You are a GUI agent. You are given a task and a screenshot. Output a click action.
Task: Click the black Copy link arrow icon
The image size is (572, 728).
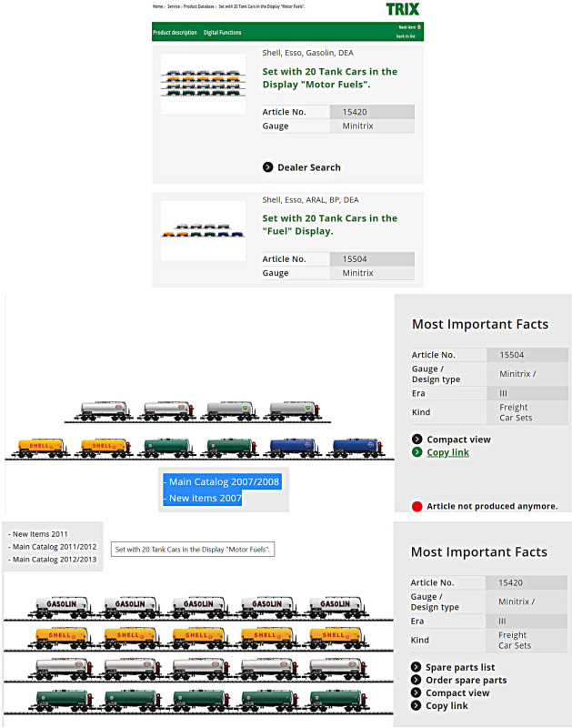point(416,706)
